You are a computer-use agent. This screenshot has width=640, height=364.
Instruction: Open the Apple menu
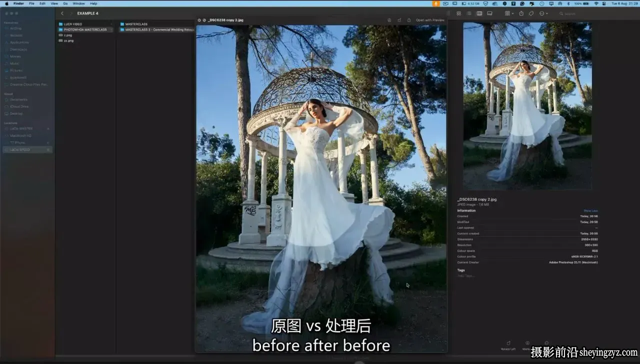pyautogui.click(x=6, y=3)
